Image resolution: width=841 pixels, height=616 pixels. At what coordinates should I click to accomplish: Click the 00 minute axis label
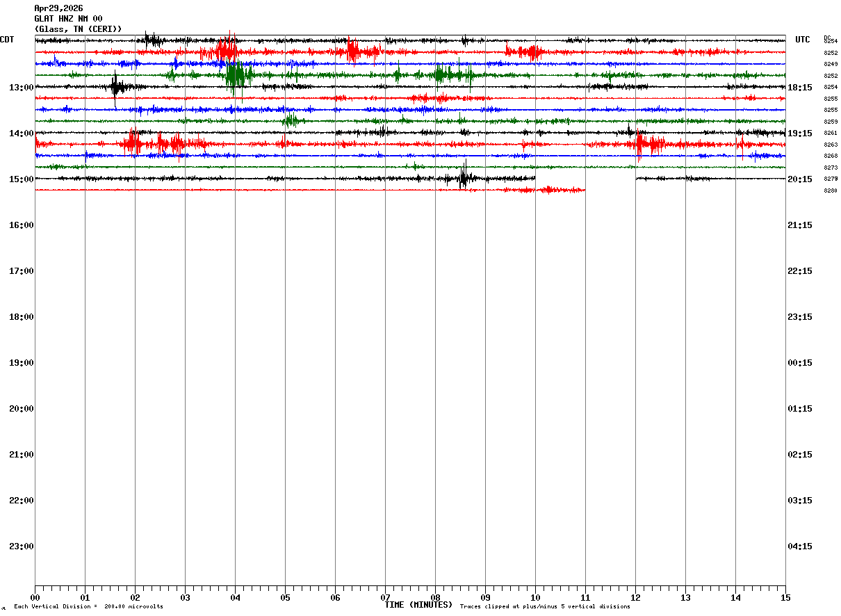pyautogui.click(x=35, y=598)
